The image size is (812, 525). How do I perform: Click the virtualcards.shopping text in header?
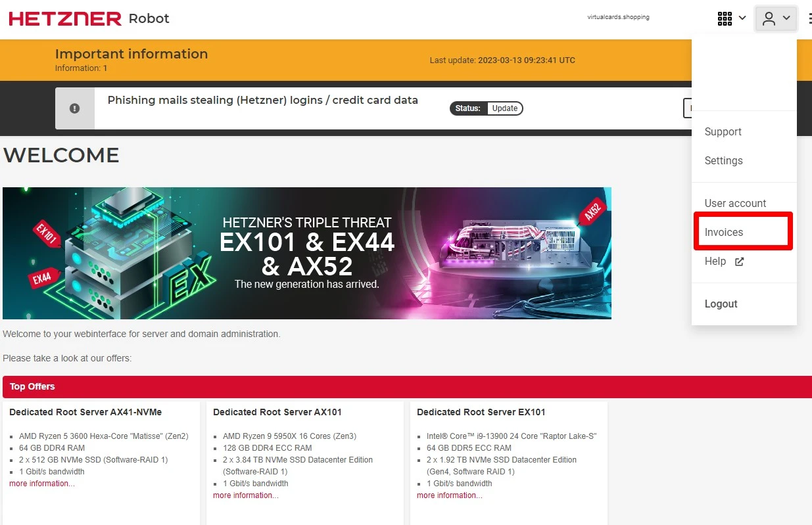tap(618, 17)
